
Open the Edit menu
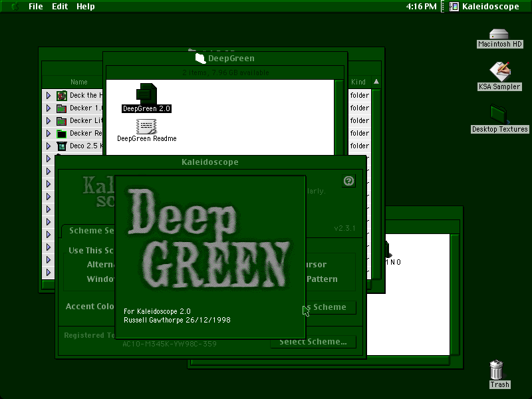pos(60,7)
